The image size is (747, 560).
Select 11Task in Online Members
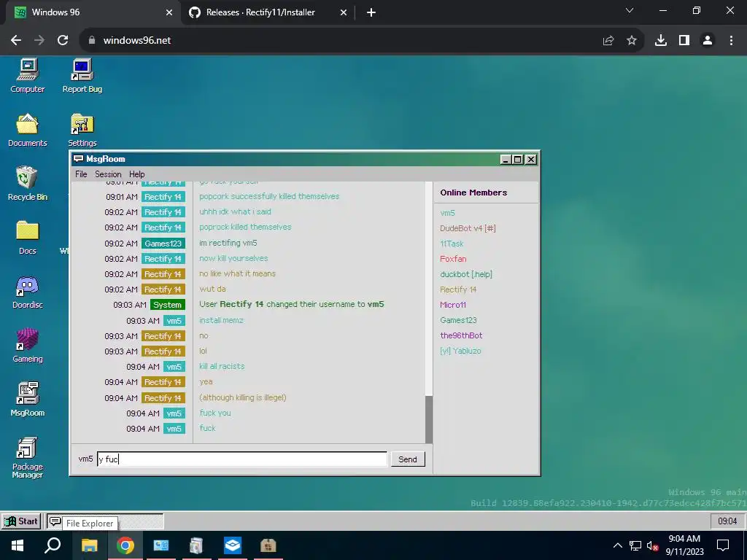click(x=452, y=244)
